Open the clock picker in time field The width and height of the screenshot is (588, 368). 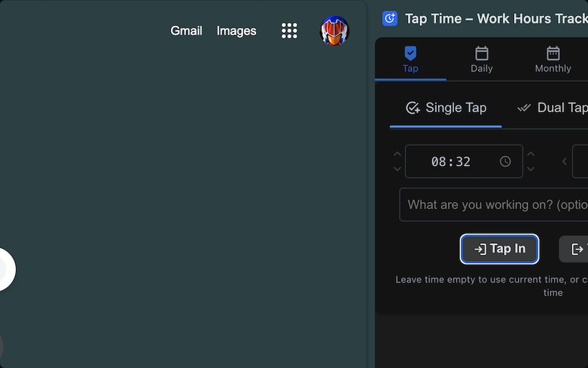coord(505,161)
